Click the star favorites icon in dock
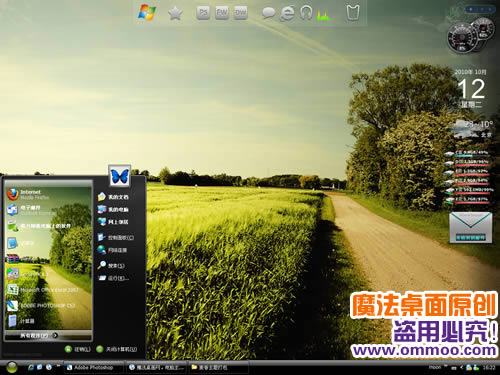This screenshot has width=500, height=375. (175, 14)
